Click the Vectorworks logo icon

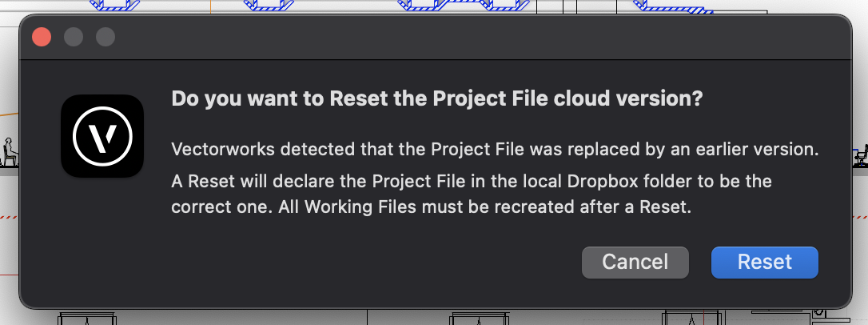[x=102, y=136]
